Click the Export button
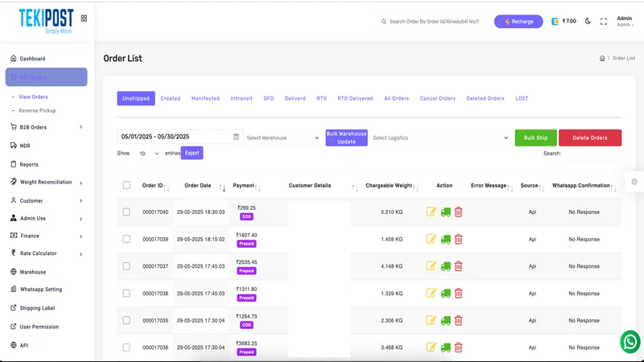Screen dimensions: 644x362 [192, 153]
